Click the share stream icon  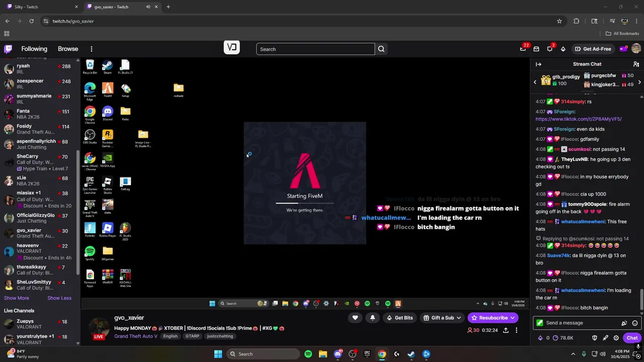[506, 330]
